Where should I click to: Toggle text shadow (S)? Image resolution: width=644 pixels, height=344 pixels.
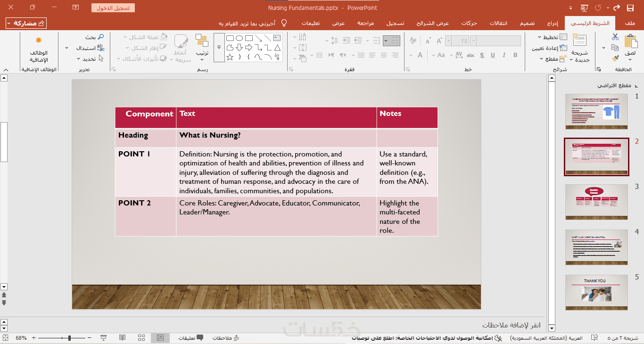click(x=481, y=55)
